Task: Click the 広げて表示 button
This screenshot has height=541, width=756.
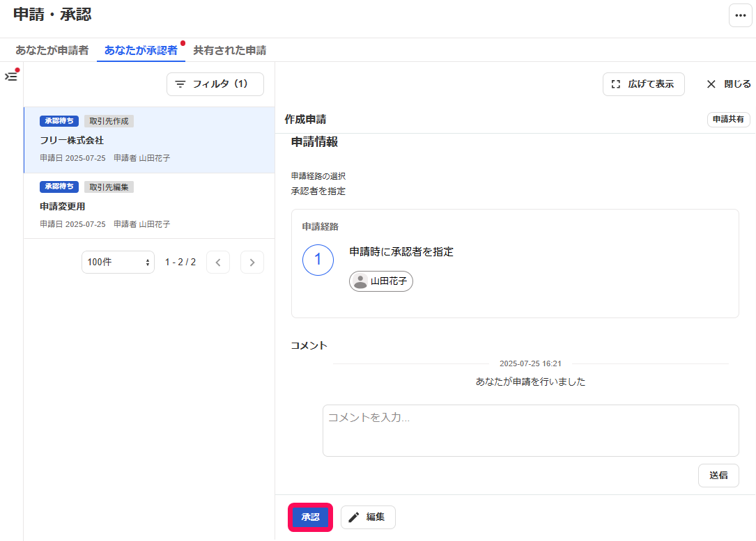Action: (644, 84)
